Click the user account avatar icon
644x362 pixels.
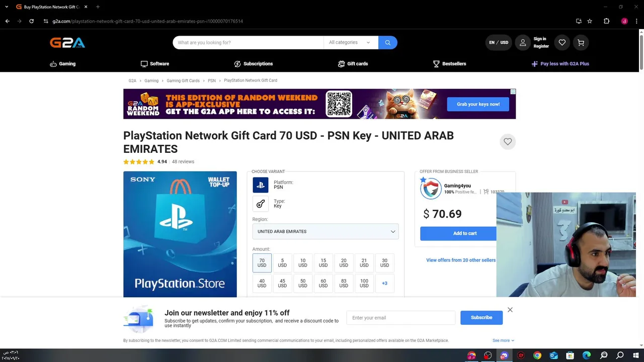tap(523, 43)
